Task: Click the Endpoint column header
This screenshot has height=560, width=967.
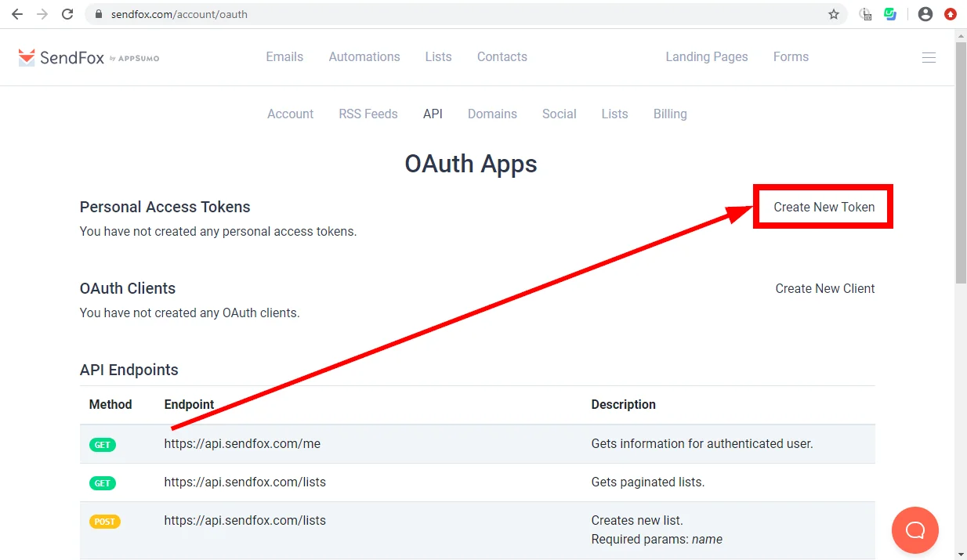Action: point(189,404)
